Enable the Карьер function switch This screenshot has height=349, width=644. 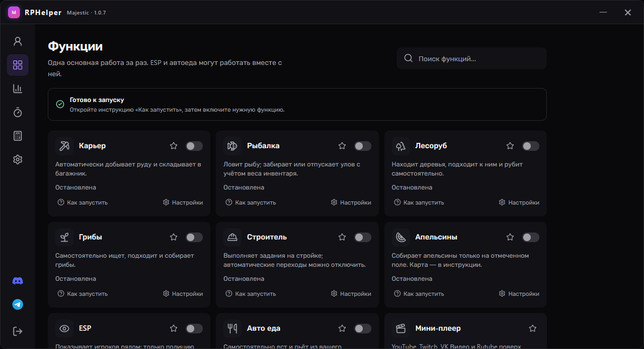[x=194, y=146]
